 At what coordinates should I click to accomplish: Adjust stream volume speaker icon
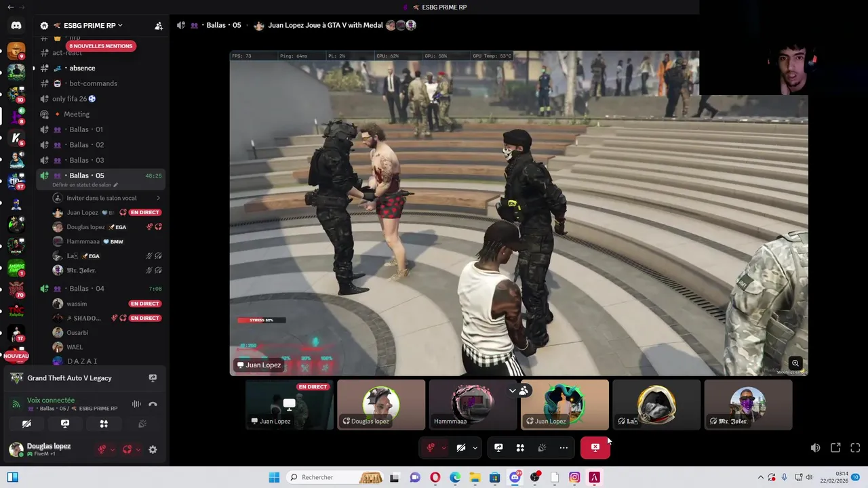pyautogui.click(x=815, y=447)
